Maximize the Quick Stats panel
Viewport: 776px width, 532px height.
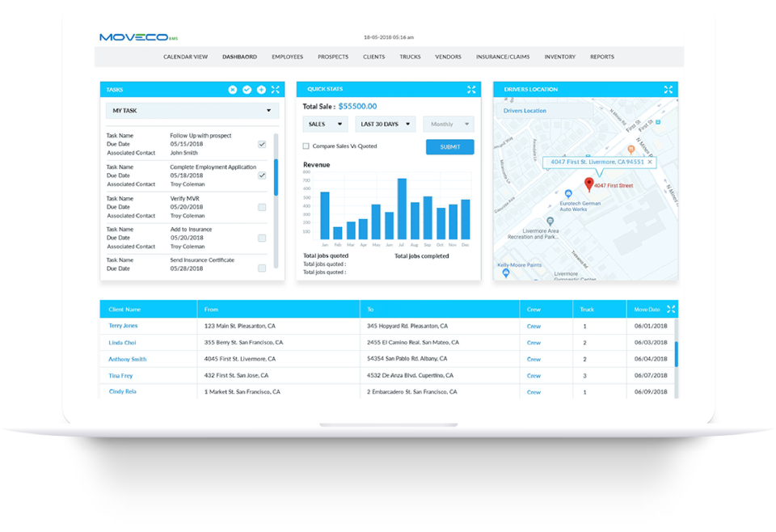coord(471,90)
